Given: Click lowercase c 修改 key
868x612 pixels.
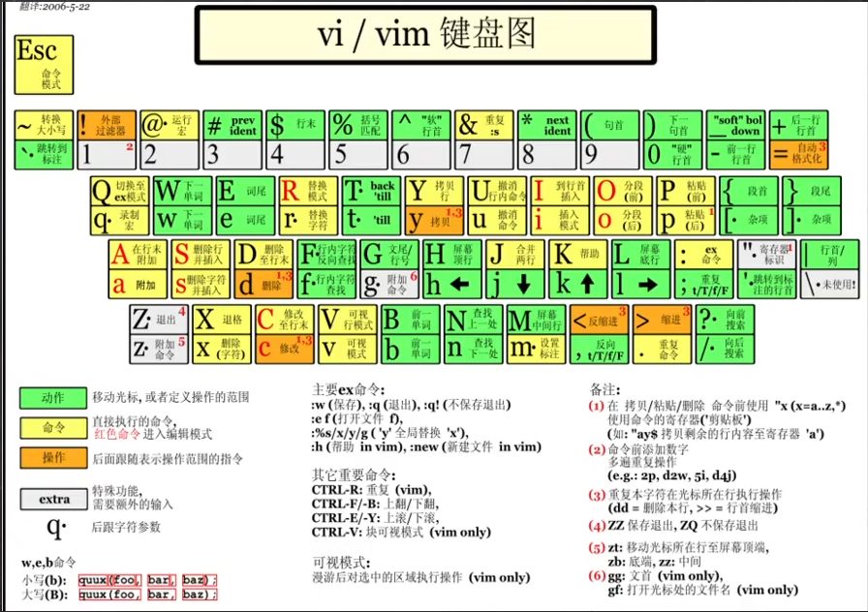Looking at the screenshot, I should (x=285, y=350).
